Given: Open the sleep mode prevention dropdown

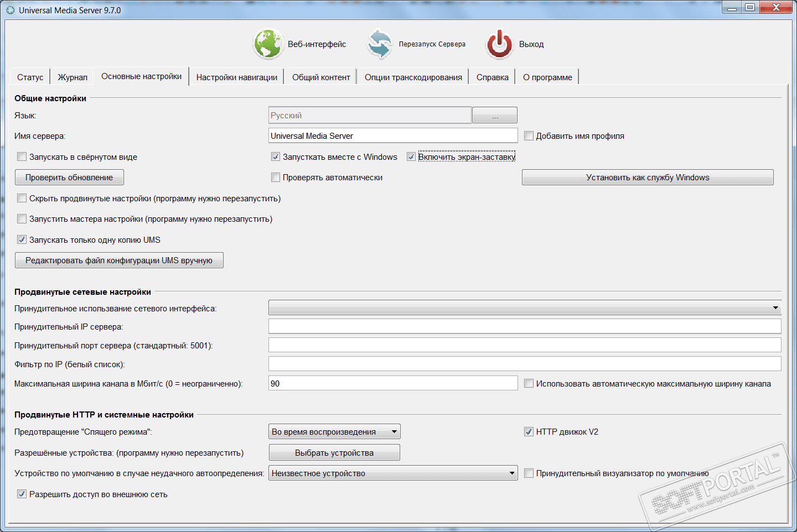Looking at the screenshot, I should coord(334,432).
